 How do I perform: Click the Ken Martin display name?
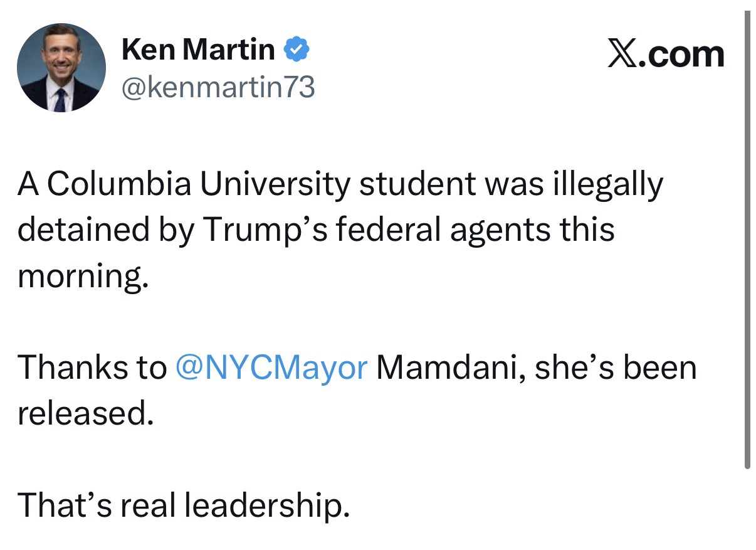coord(198,50)
